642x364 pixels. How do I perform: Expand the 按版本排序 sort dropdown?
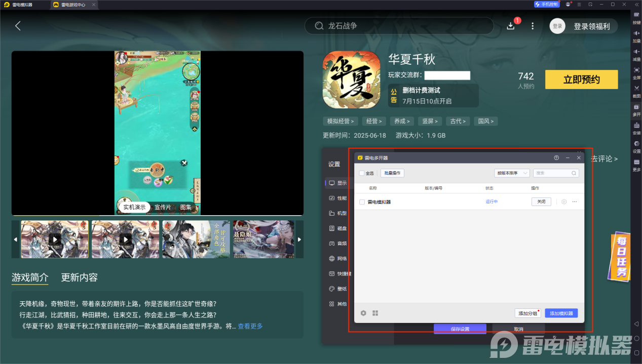coord(512,173)
